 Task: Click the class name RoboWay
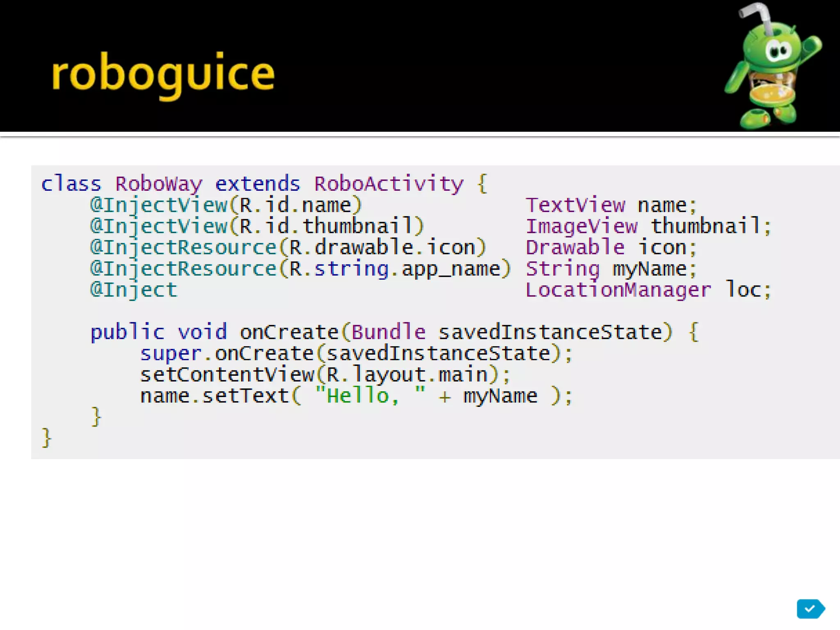159,184
